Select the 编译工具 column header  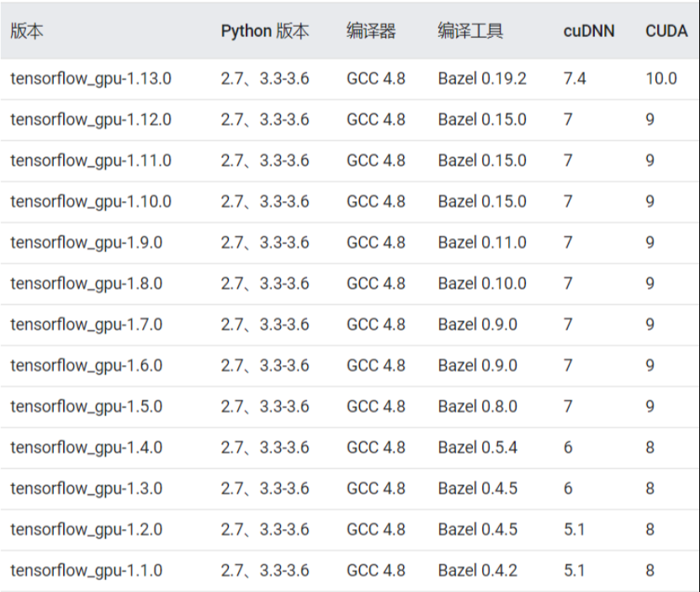click(x=470, y=32)
